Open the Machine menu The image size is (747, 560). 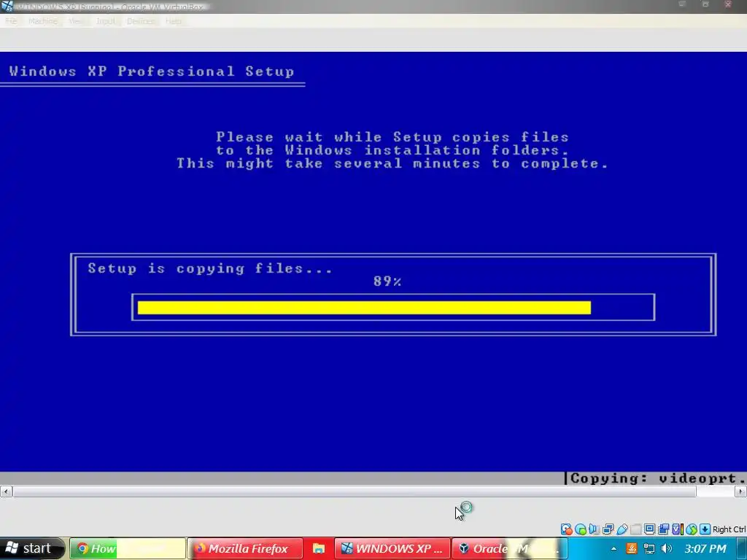[x=42, y=21]
